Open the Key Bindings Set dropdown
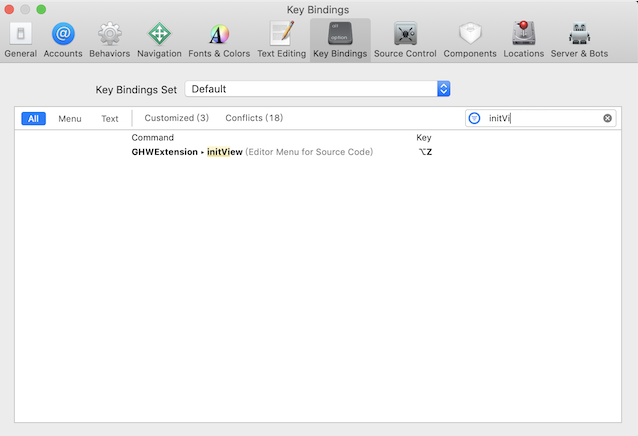The width and height of the screenshot is (638, 436). [317, 89]
